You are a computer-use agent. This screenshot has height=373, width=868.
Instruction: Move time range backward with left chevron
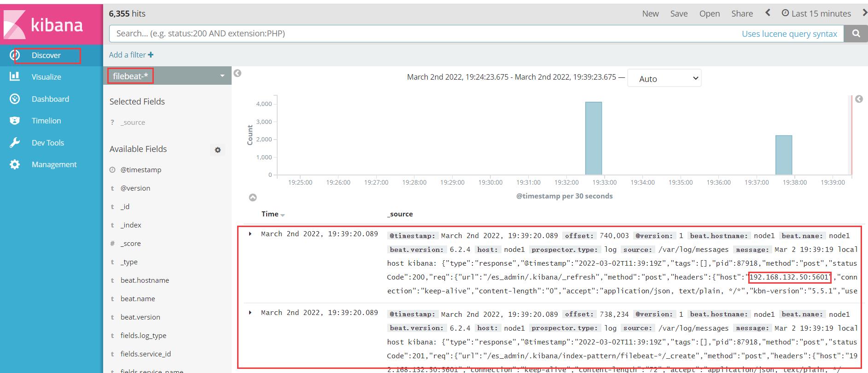[x=768, y=13]
